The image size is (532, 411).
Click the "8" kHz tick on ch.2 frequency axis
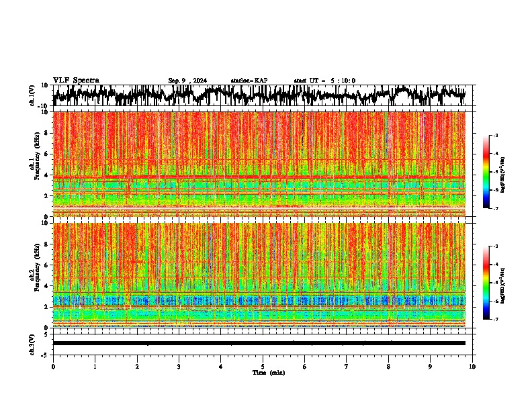pyautogui.click(x=48, y=244)
